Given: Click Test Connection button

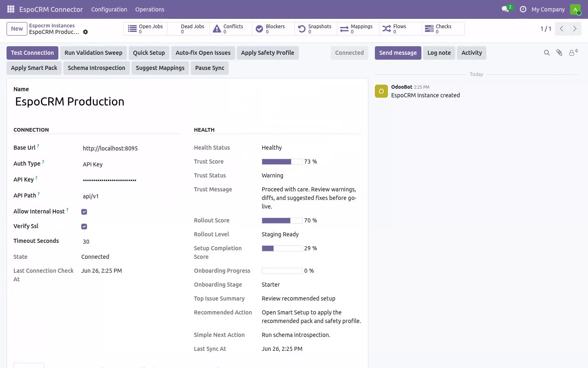Looking at the screenshot, I should click(32, 53).
